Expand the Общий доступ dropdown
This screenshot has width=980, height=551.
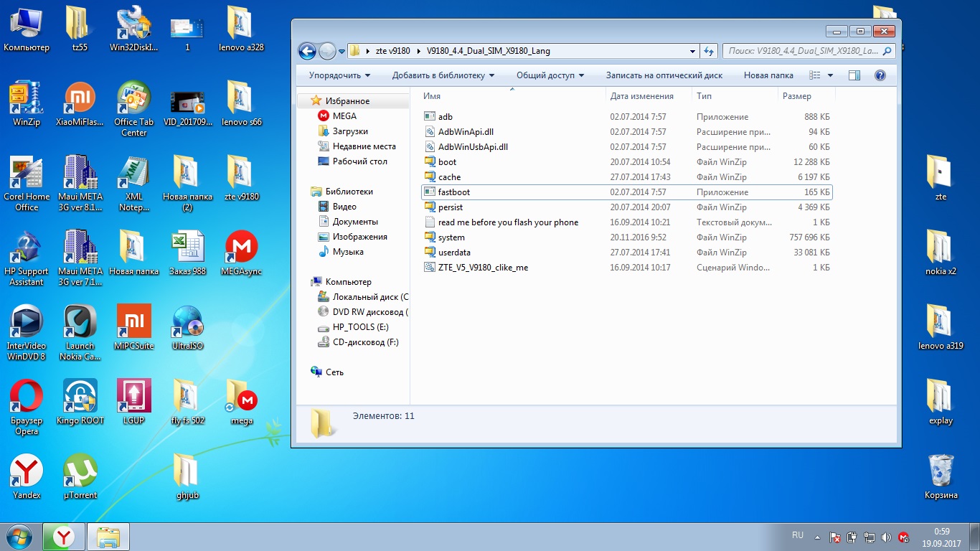coord(550,75)
